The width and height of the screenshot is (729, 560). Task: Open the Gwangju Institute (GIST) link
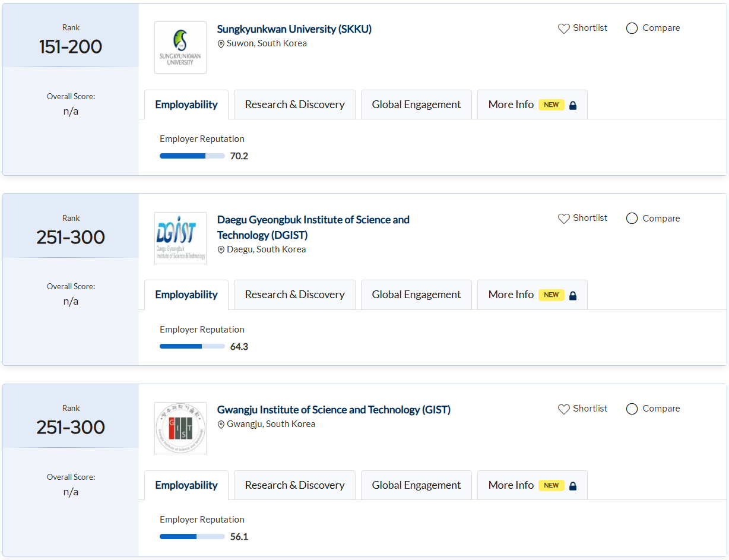(334, 410)
